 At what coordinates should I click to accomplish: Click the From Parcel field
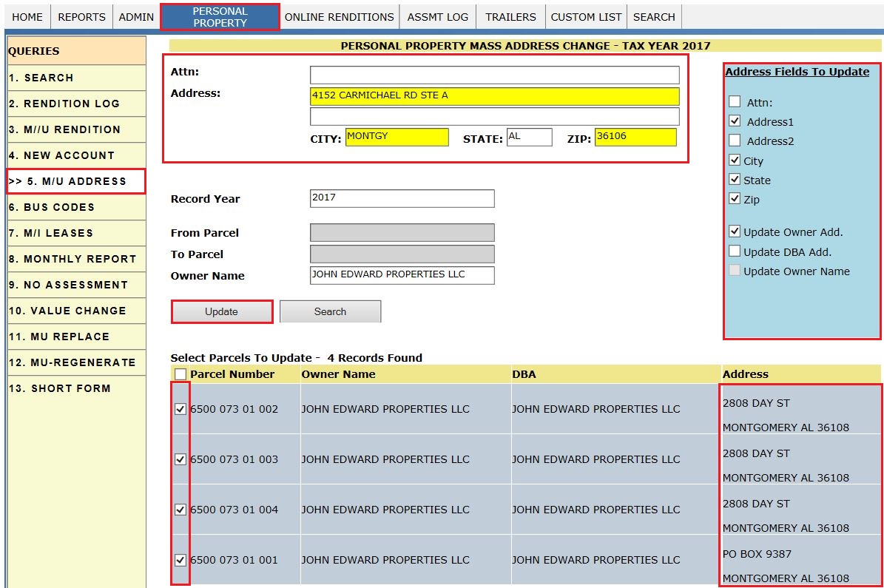point(402,232)
